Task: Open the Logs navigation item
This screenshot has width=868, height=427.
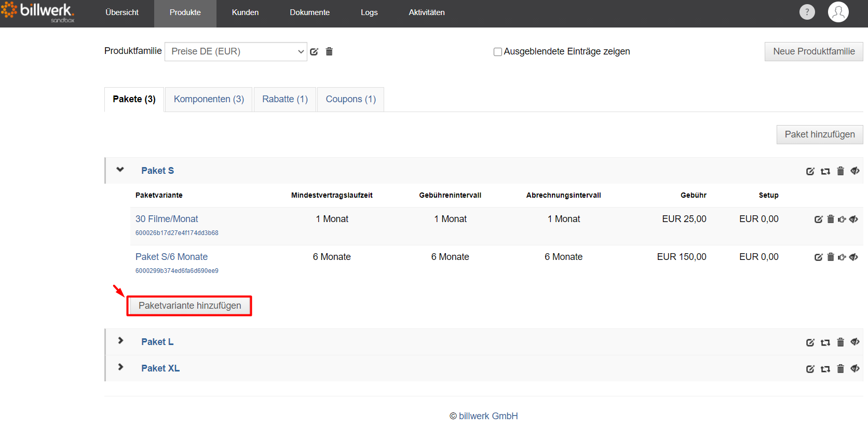Action: pyautogui.click(x=369, y=12)
